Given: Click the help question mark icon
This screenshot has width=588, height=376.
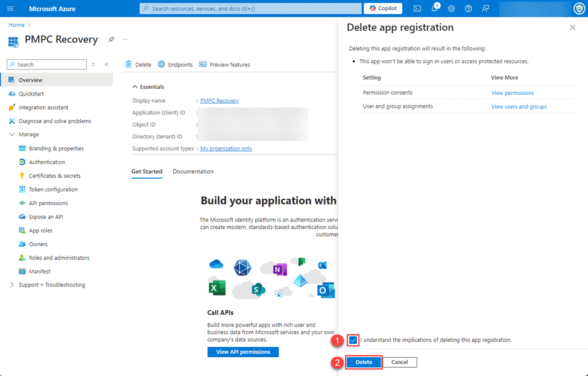Looking at the screenshot, I should [x=469, y=8].
